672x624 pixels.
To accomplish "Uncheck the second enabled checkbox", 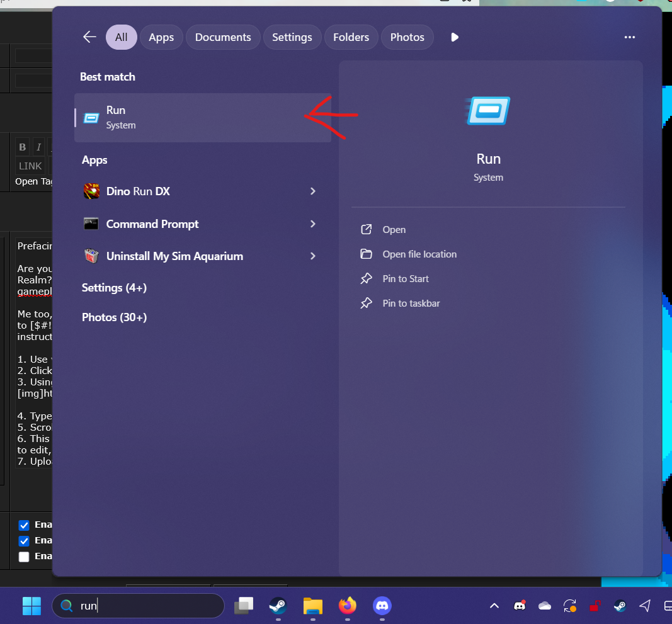I will coord(23,540).
